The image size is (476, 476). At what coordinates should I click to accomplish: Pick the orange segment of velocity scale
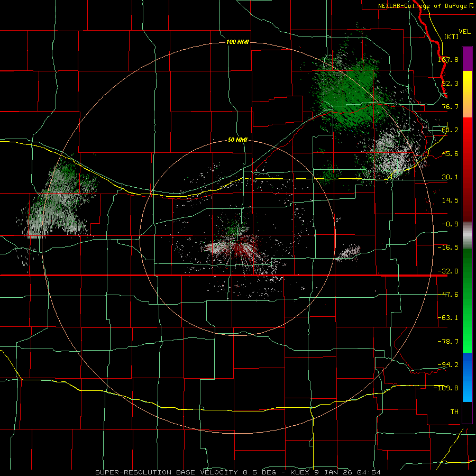467,106
